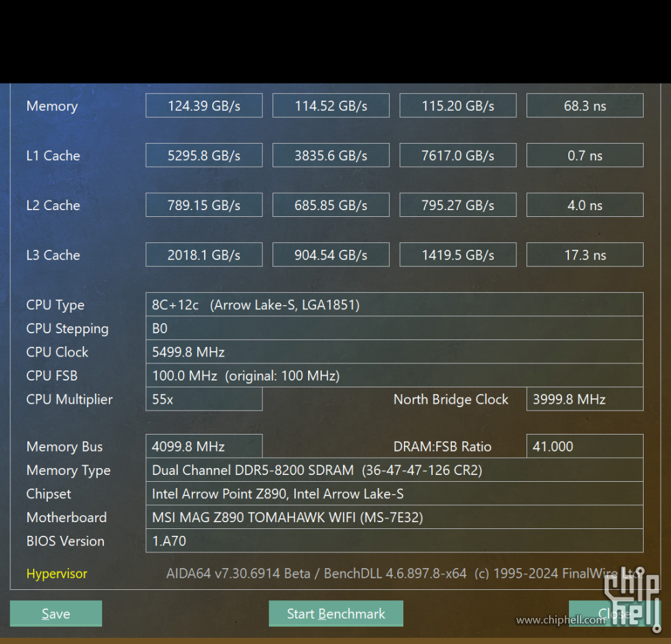Click the BIOS Version value 1.A70
Image resolution: width=671 pixels, height=644 pixels.
coord(394,541)
